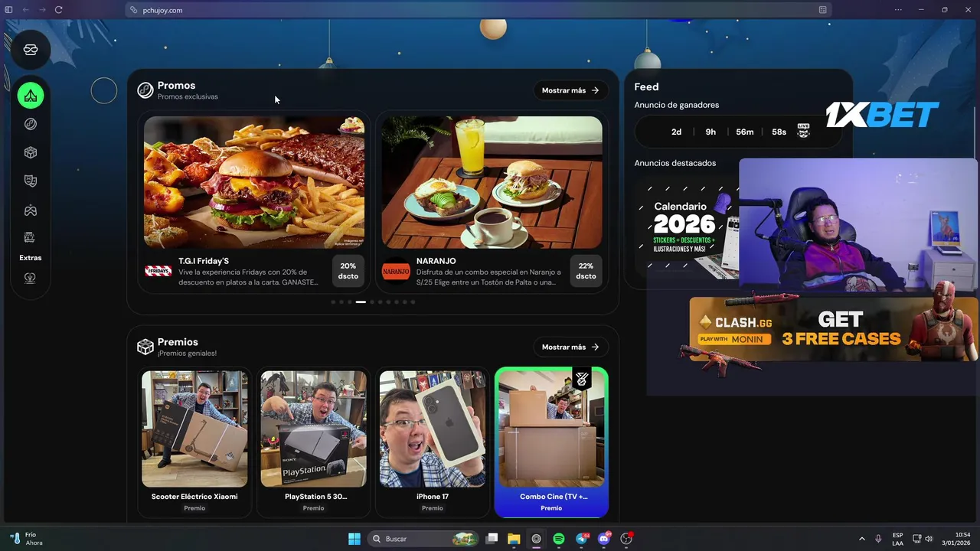The width and height of the screenshot is (980, 551).
Task: Expand the system tray hidden icons chevron
Action: [861, 539]
